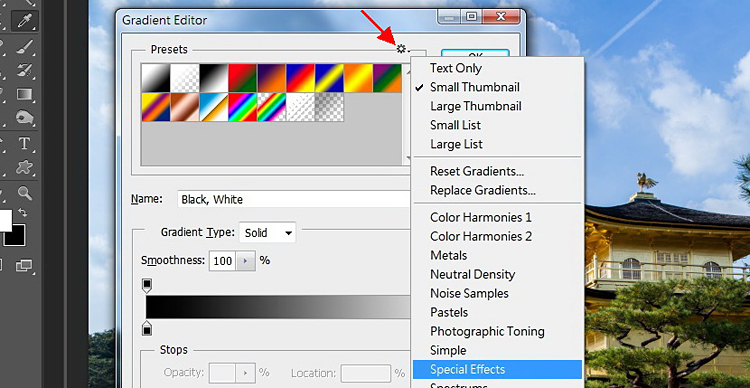Open the Stops Opacity arrow popup
Image resolution: width=750 pixels, height=388 pixels.
pyautogui.click(x=246, y=373)
